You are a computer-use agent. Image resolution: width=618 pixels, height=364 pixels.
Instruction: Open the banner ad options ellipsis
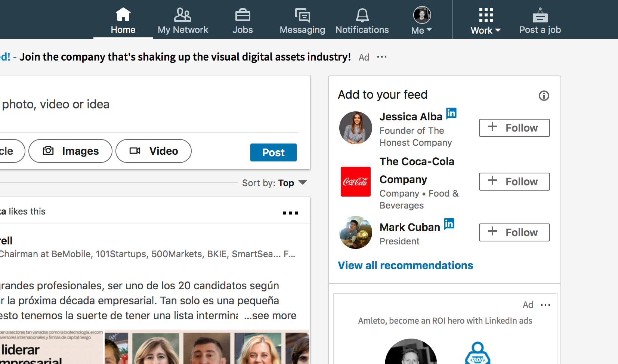[x=382, y=57]
